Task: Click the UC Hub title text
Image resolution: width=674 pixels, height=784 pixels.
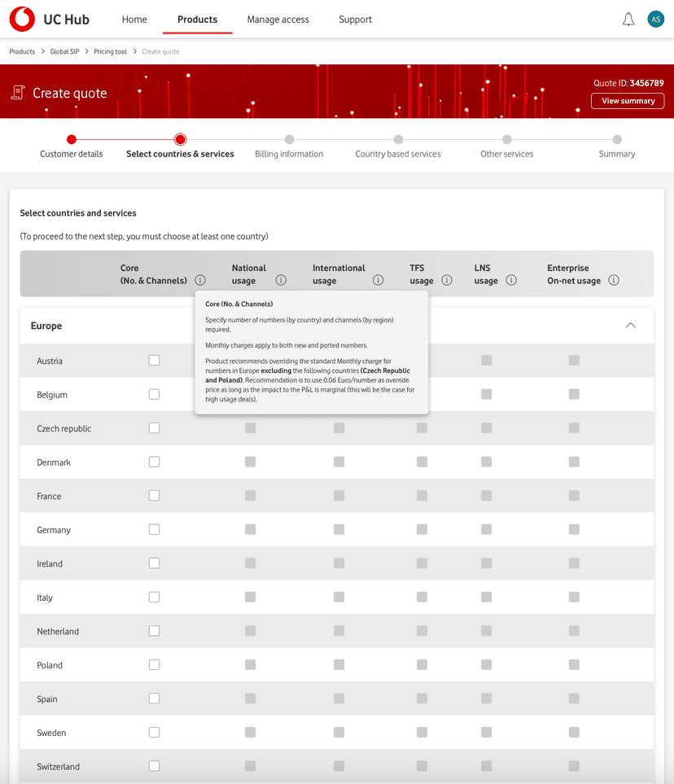Action: pos(67,20)
